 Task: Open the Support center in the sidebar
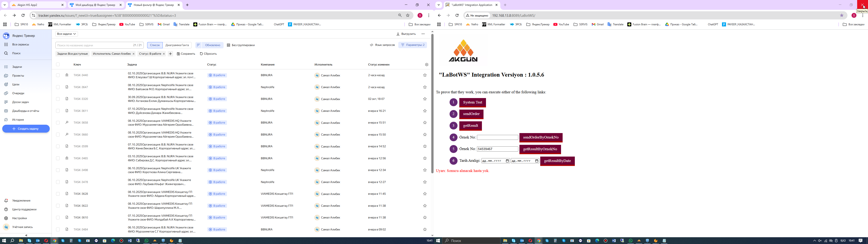(x=24, y=209)
